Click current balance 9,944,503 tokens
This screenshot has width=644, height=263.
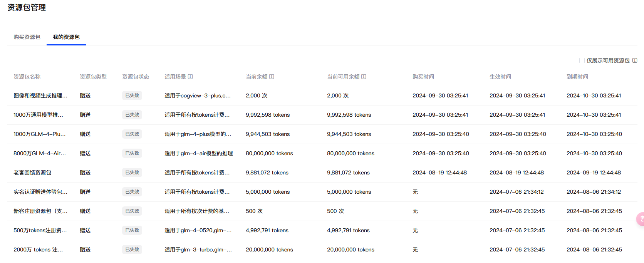268,134
